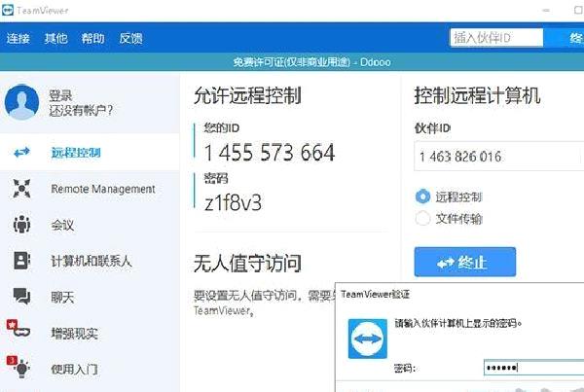Open the 反馈 menu
The width and height of the screenshot is (584, 392).
pyautogui.click(x=130, y=38)
